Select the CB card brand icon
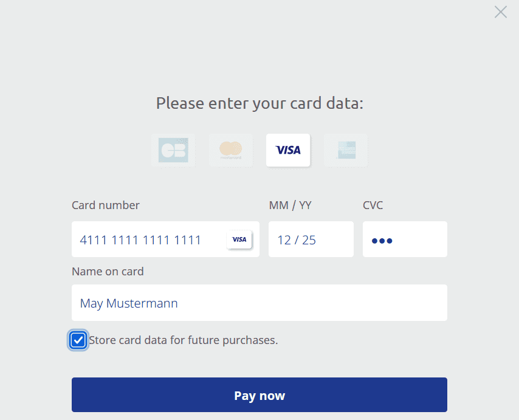Screen dimensions: 519x420 (x=173, y=150)
